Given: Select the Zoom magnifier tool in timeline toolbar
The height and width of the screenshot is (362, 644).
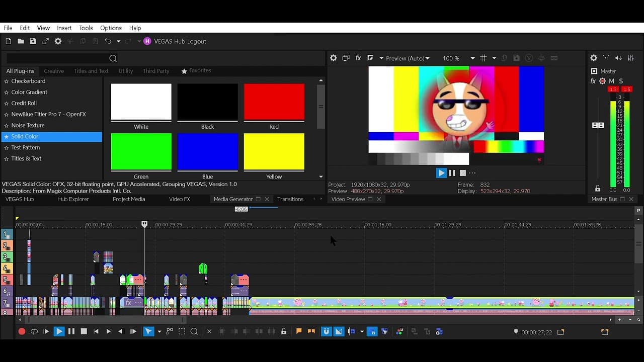Looking at the screenshot, I should pos(194,331).
